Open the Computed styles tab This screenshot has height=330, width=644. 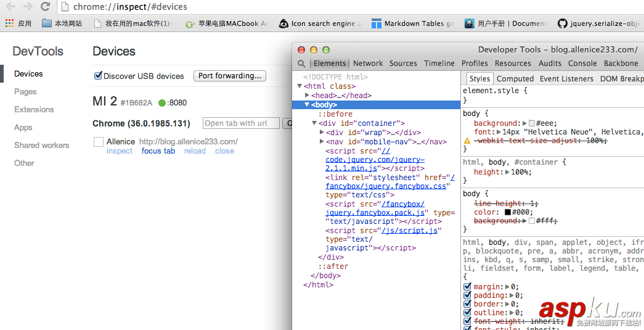tap(515, 79)
